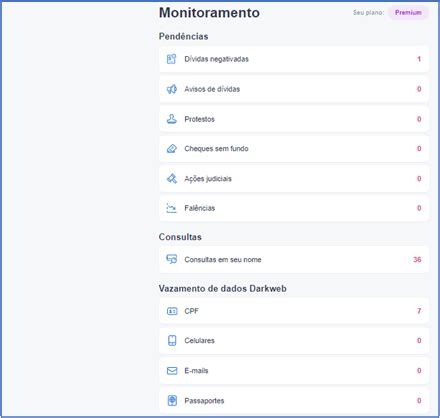
Task: Select the Cheques sem fundo entry
Action: [294, 148]
